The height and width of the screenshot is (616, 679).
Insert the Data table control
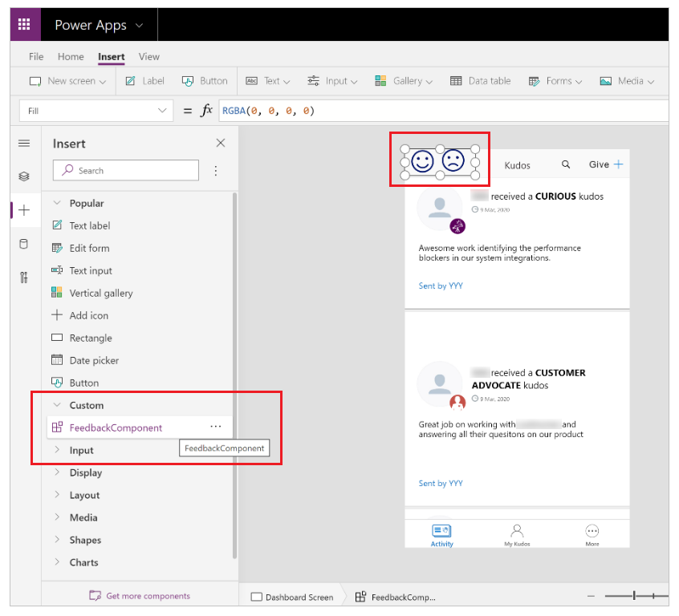click(x=480, y=80)
